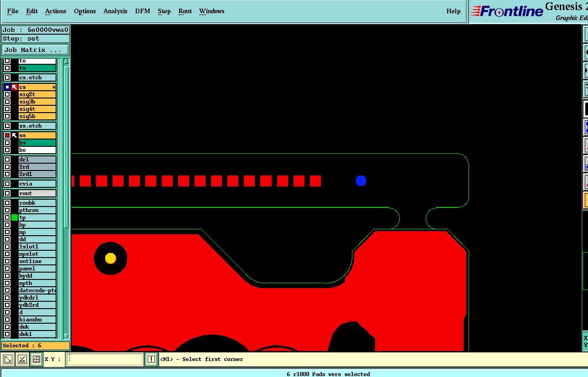Viewport: 588px width, 377px height.
Task: Toggle display checkbox for sig2t layer
Action: point(7,94)
